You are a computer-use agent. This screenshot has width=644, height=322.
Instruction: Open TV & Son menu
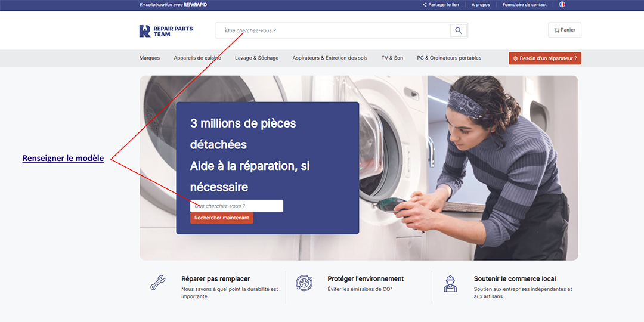[392, 58]
